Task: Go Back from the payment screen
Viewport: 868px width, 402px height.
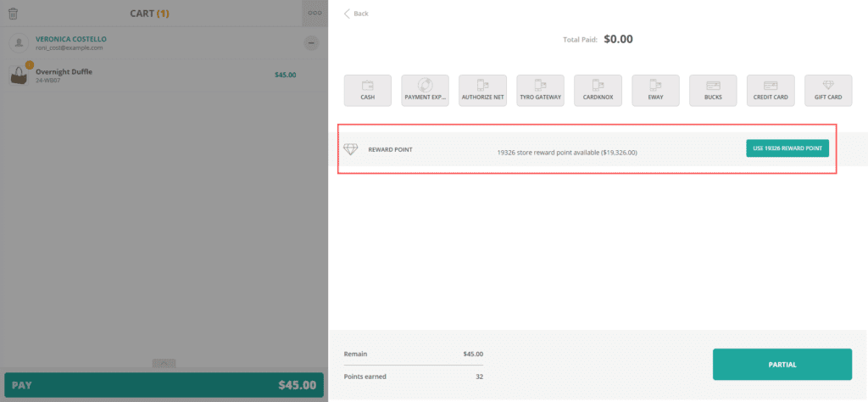Action: pos(356,14)
